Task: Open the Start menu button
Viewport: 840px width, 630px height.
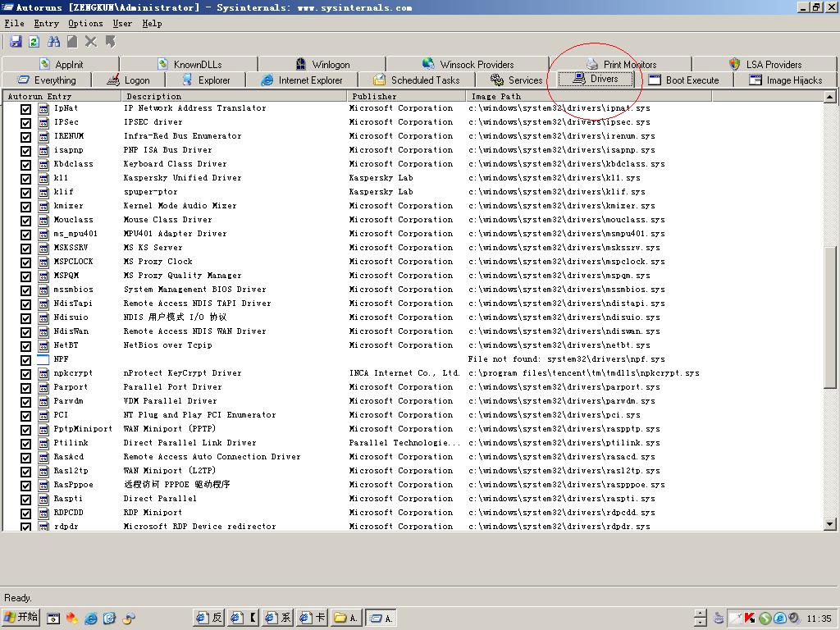Action: pos(21,618)
